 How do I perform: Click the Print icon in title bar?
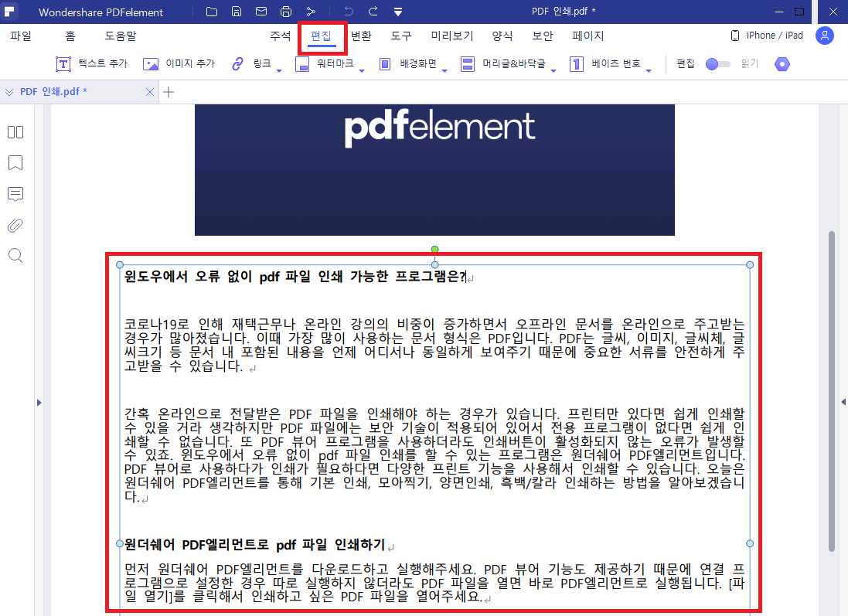tap(286, 12)
